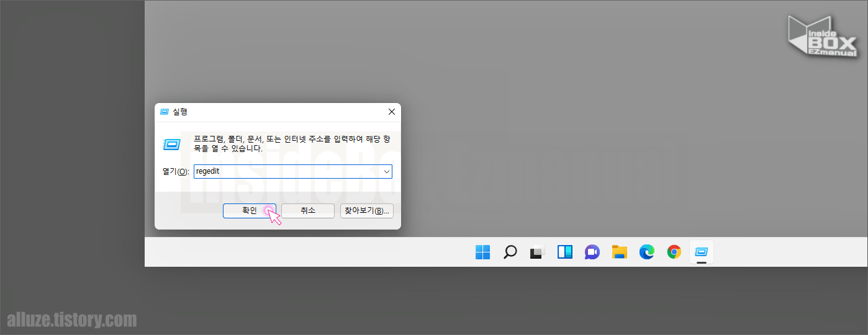868x335 pixels.
Task: Open File Explorer folder icon
Action: point(619,252)
